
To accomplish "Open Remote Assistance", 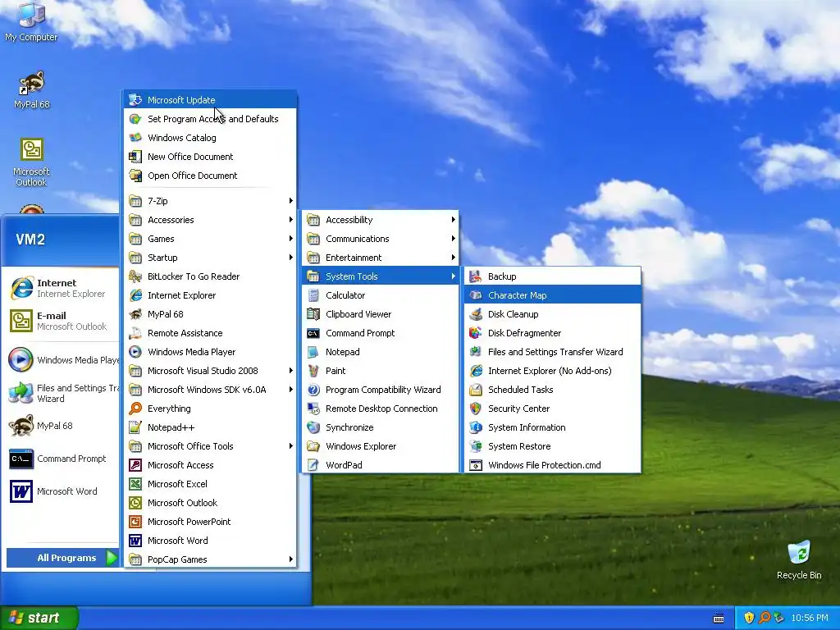I will coord(210,333).
